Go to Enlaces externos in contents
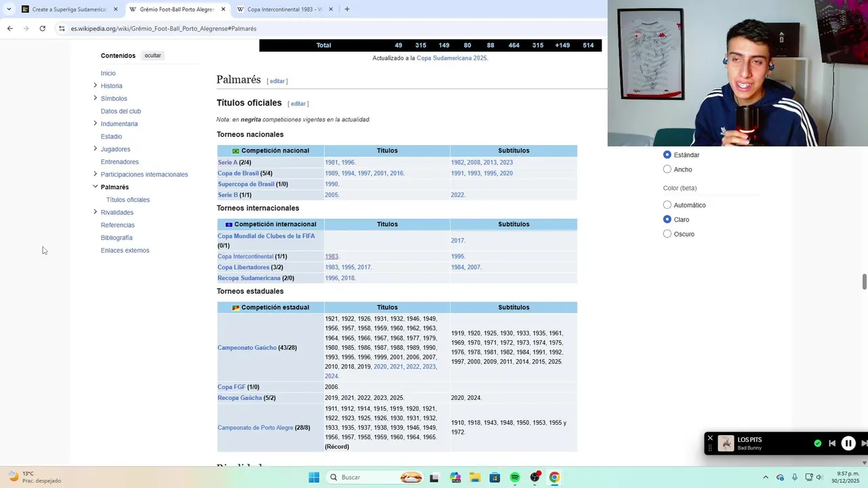This screenshot has width=868, height=488. (125, 250)
